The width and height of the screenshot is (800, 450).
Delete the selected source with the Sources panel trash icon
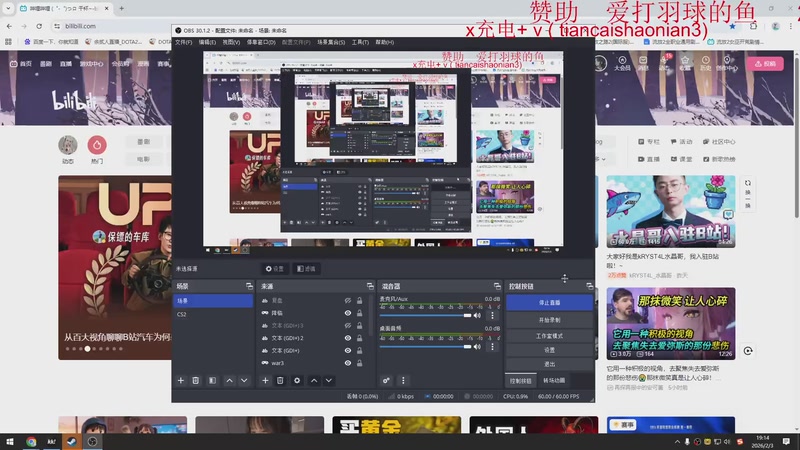pos(280,381)
